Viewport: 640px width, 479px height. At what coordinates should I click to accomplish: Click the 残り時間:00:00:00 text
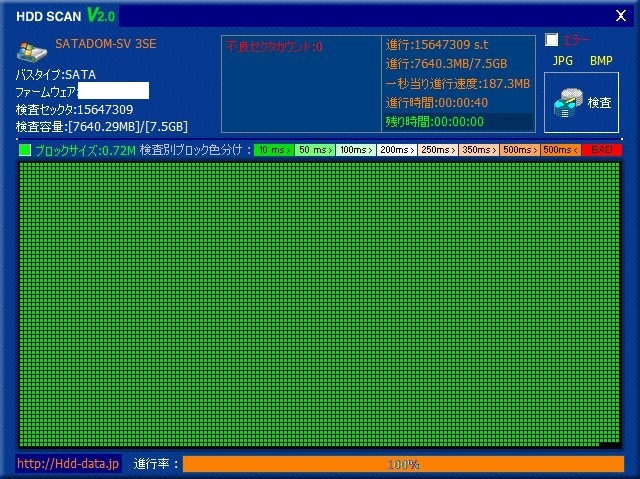pos(435,121)
